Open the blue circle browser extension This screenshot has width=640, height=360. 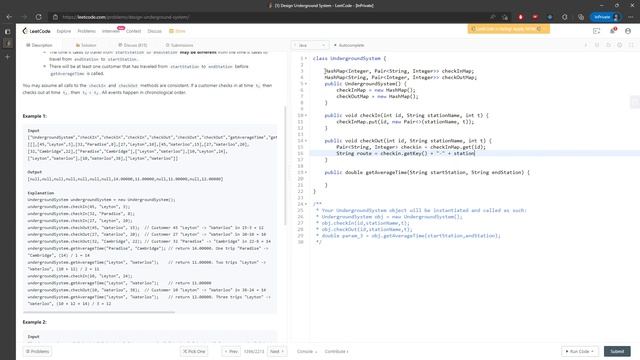(x=550, y=17)
